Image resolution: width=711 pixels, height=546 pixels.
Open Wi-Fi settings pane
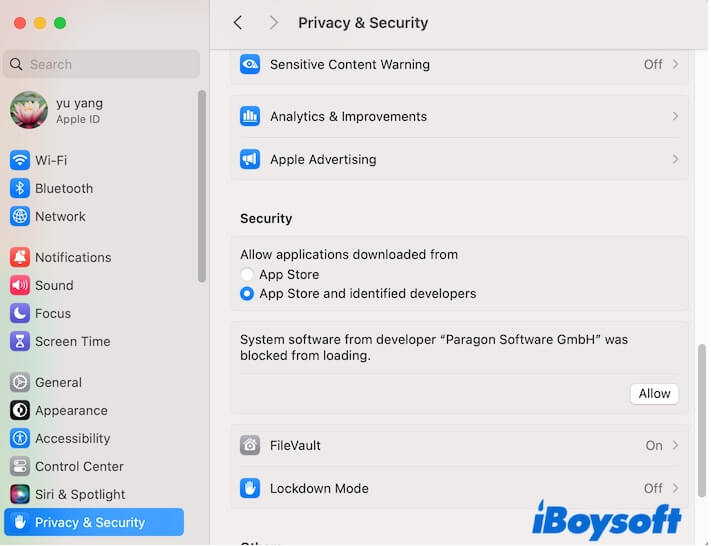point(95,160)
